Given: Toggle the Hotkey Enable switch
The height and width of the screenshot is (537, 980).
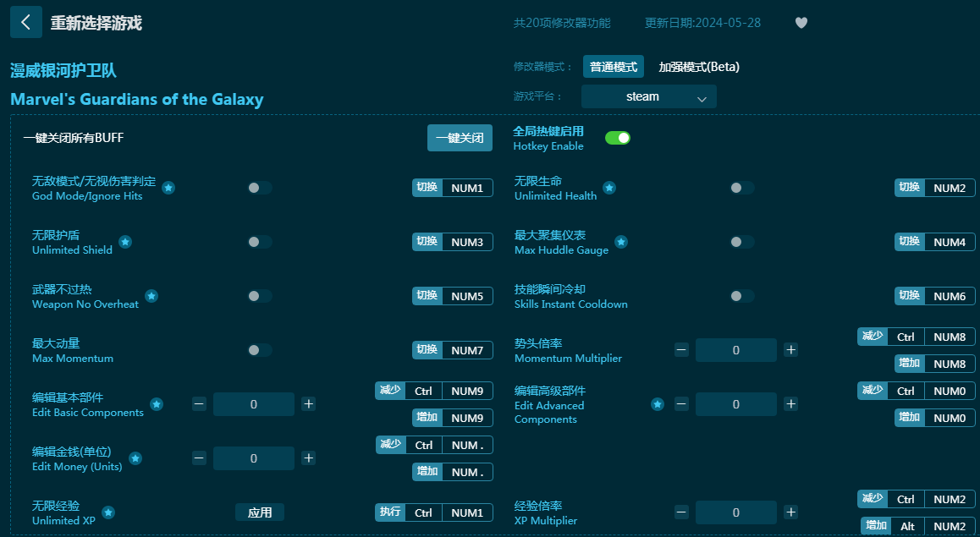Looking at the screenshot, I should coord(618,137).
